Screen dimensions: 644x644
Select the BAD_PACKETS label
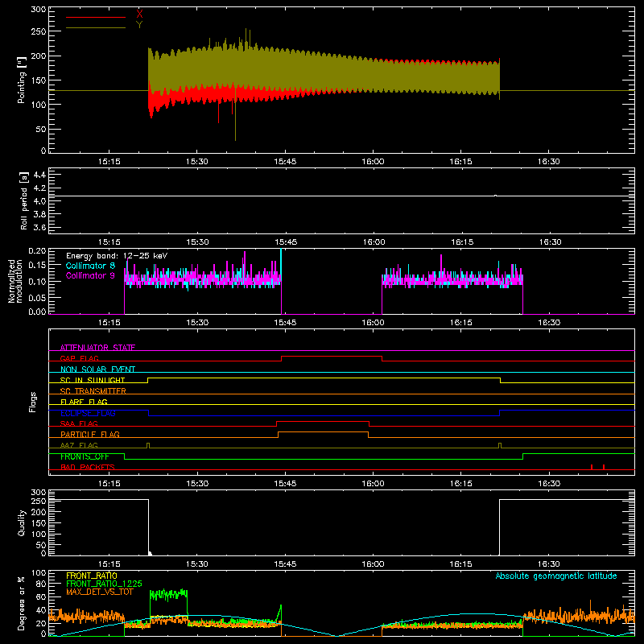(88, 468)
